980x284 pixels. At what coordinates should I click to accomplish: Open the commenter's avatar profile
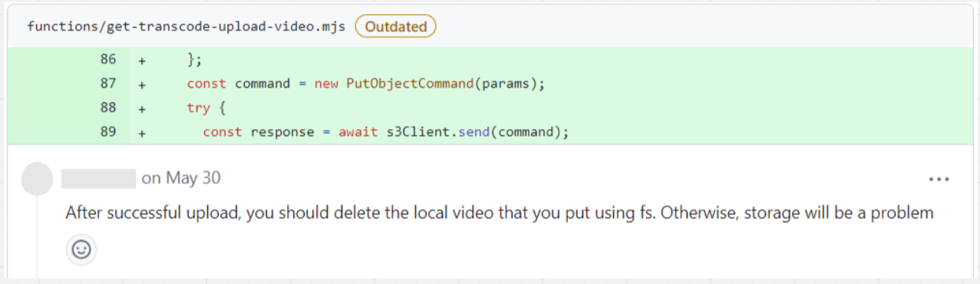[x=38, y=179]
